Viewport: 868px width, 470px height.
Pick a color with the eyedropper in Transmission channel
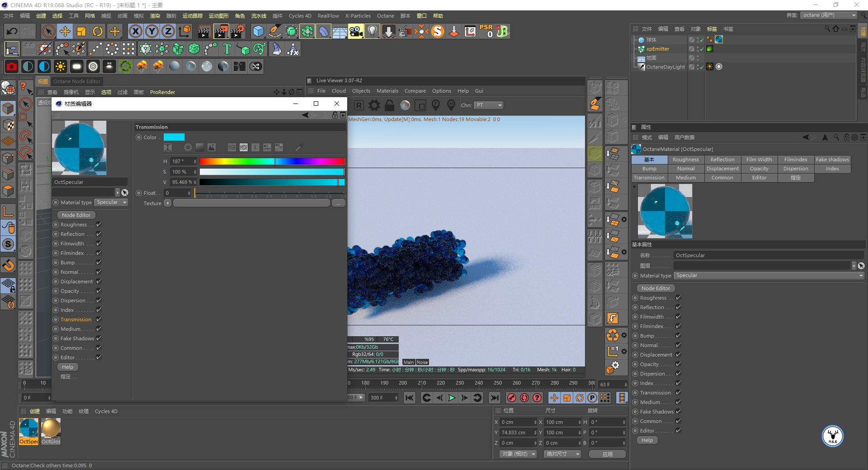[298, 147]
